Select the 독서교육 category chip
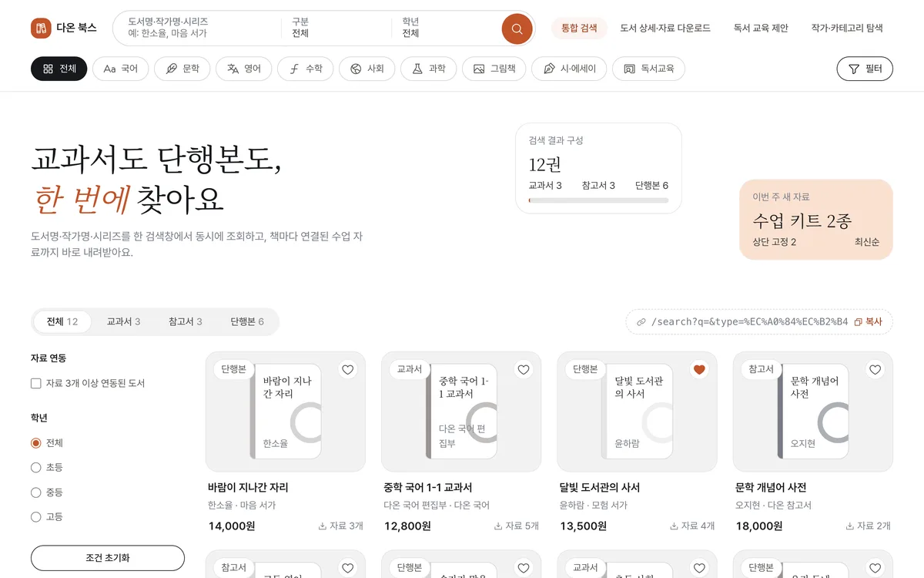 click(648, 69)
